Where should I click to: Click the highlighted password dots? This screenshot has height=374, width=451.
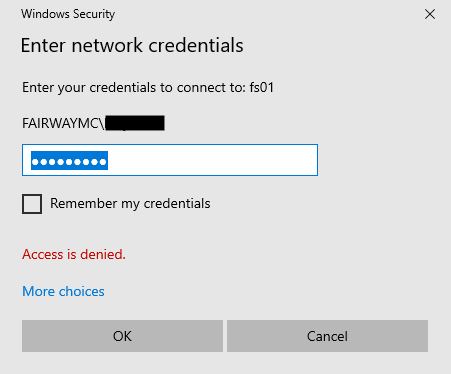pyautogui.click(x=69, y=161)
